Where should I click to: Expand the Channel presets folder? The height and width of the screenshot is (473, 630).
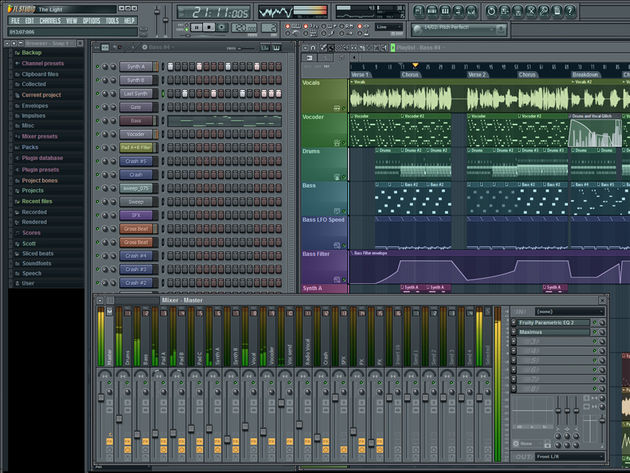pos(43,63)
